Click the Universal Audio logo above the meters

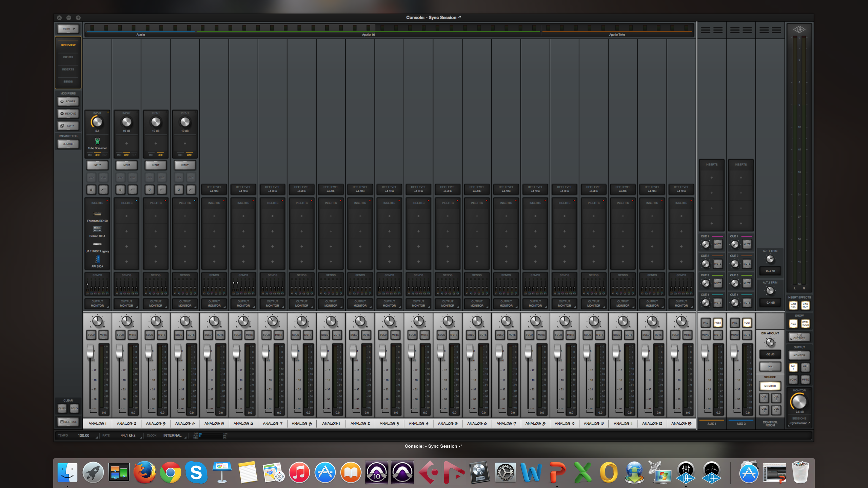799,30
